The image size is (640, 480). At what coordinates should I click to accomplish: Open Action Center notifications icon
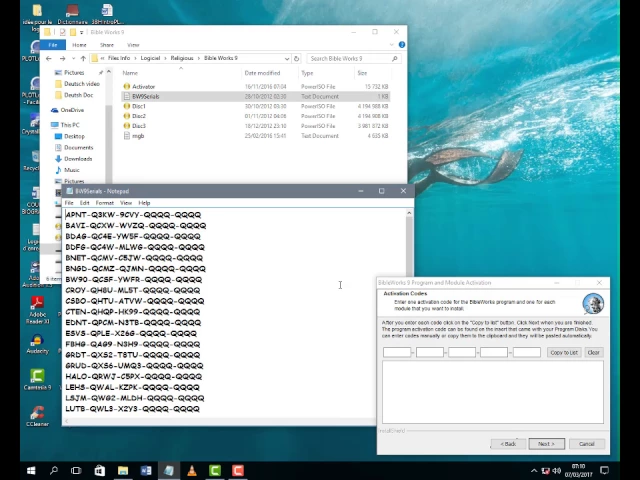tap(604, 471)
